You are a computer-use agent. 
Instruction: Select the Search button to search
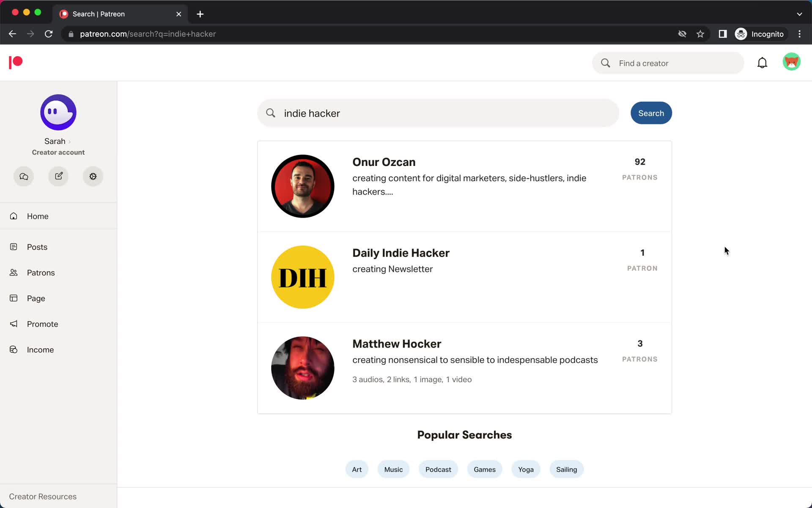650,113
